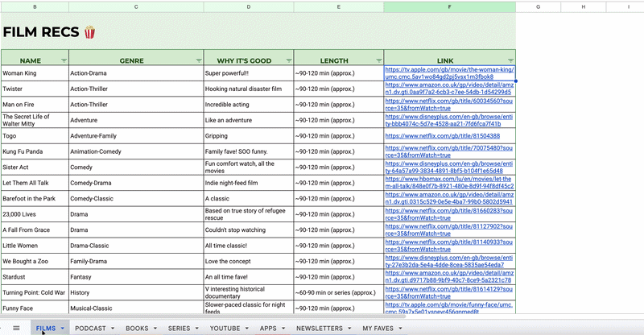Viewport: 644px width, 335px height.
Task: Open the Woman King Apple TV link
Action: point(449,73)
